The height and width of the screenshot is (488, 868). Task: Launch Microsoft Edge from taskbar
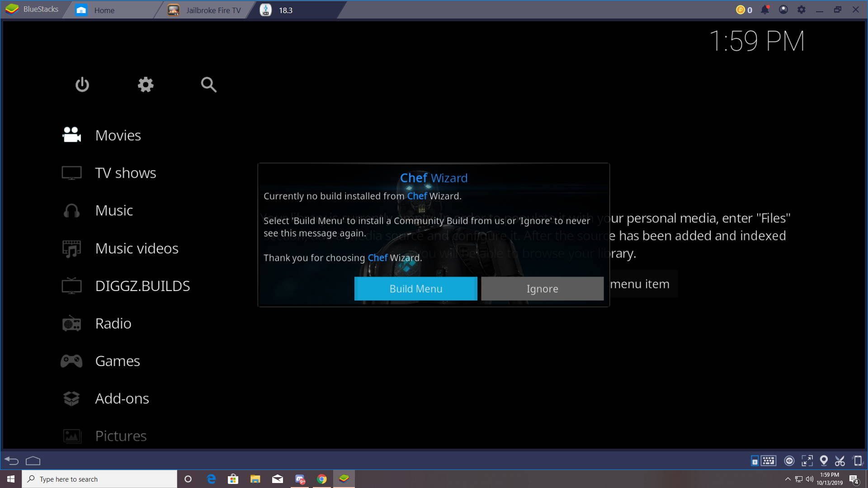pos(211,479)
